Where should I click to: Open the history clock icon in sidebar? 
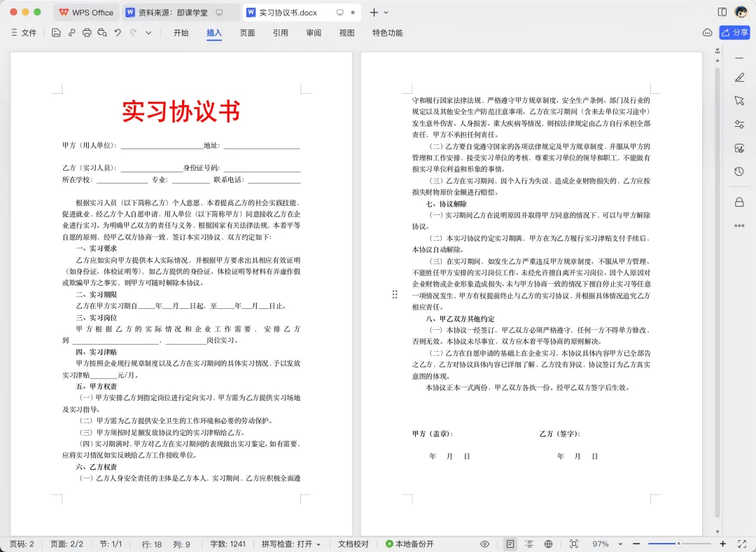coord(739,172)
